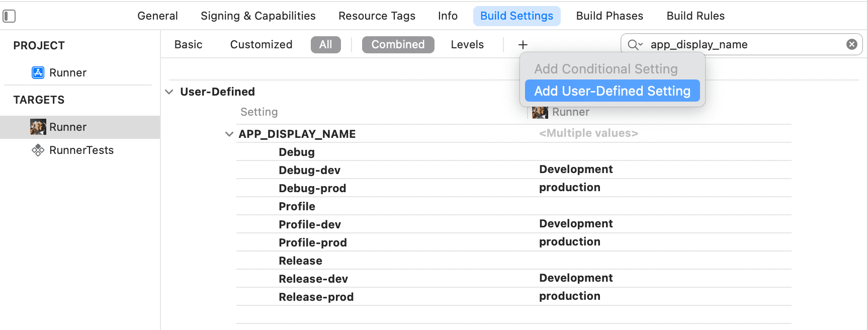Collapse the APP_DISPLAY_NAME setting row

pos(229,134)
